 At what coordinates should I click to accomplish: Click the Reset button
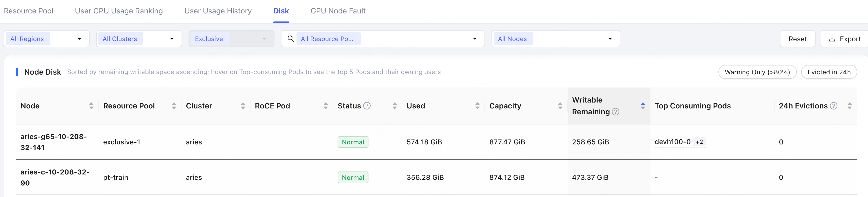pos(797,39)
